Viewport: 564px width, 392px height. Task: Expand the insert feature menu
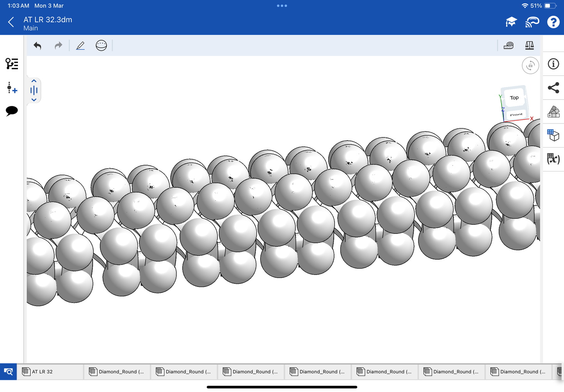pos(12,88)
